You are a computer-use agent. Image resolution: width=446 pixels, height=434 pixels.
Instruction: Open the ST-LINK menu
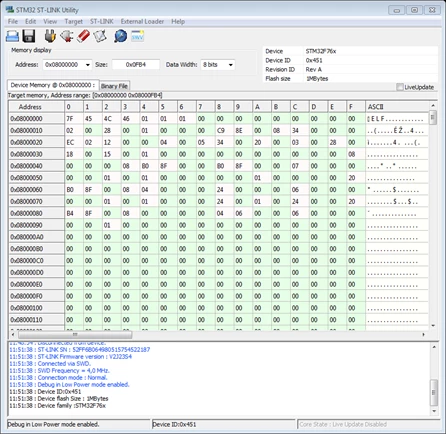tap(102, 21)
